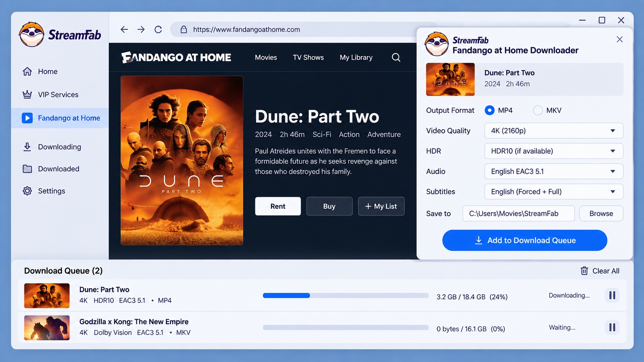Navigate forward in the browser

[141, 30]
